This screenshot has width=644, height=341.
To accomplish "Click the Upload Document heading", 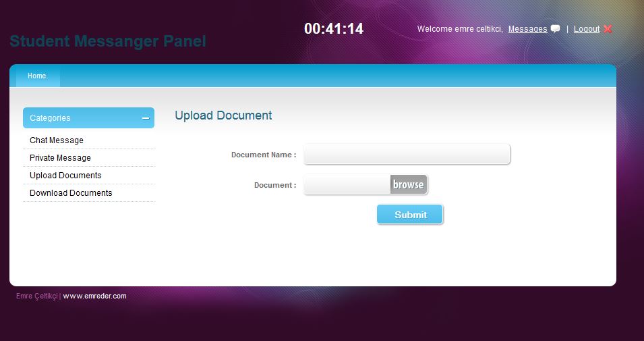I will pyautogui.click(x=223, y=115).
